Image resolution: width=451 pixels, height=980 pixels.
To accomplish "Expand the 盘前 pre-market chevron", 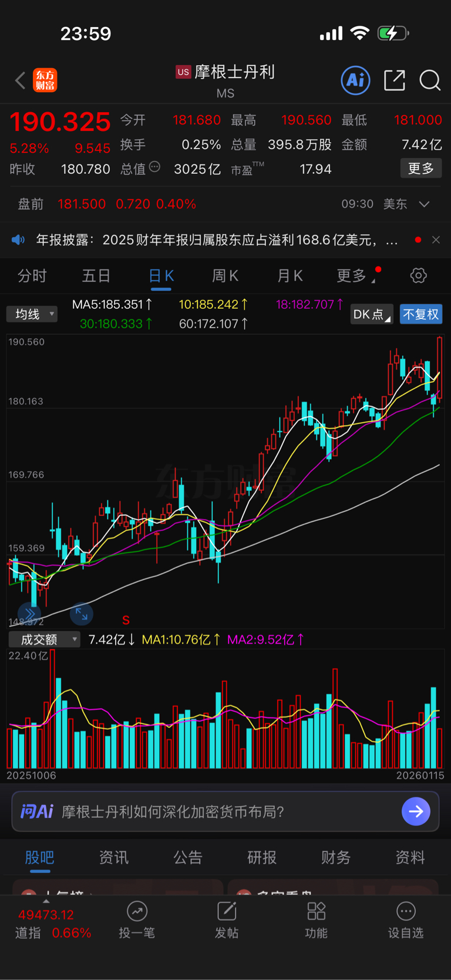I will (x=424, y=204).
